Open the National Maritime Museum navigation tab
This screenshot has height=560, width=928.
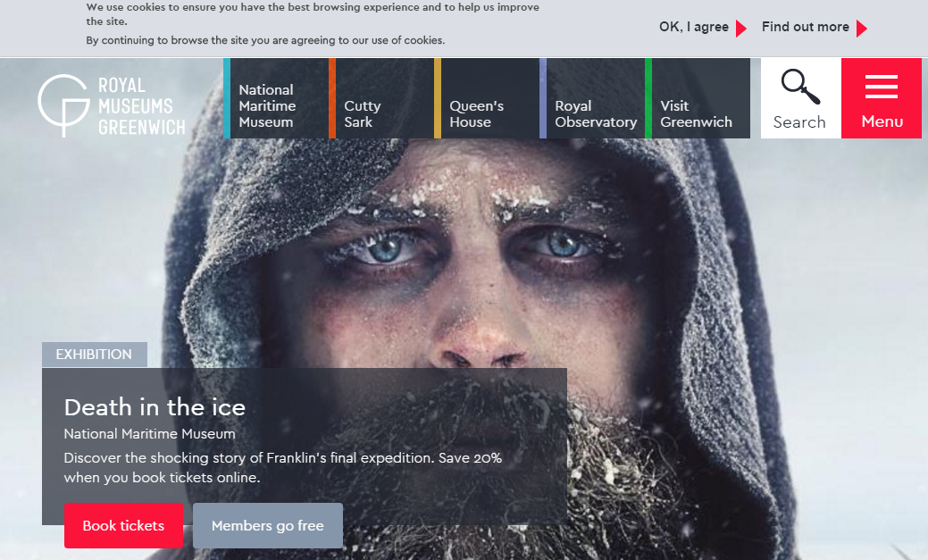tap(276, 105)
